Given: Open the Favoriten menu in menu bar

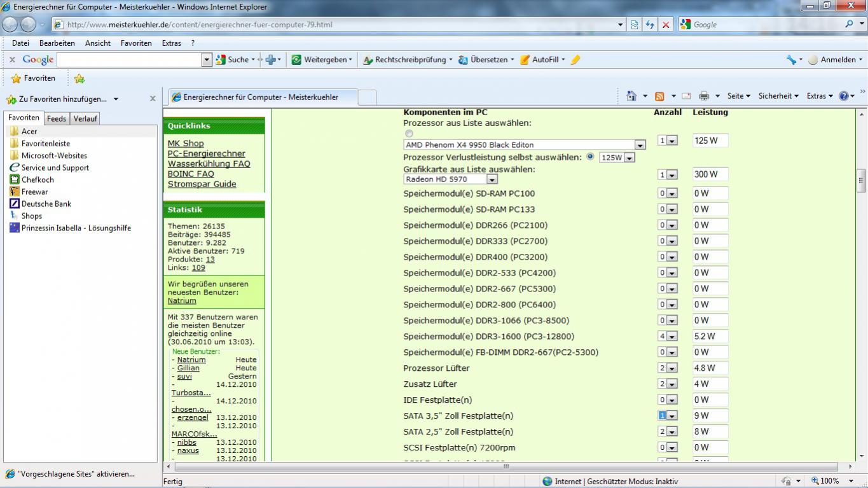Looking at the screenshot, I should (136, 43).
